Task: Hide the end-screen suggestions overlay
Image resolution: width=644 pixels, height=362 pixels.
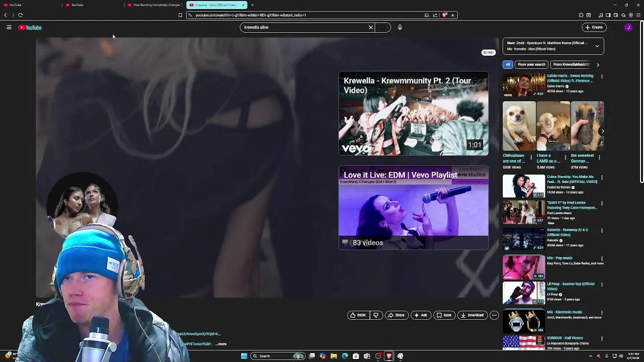Action: [x=489, y=52]
